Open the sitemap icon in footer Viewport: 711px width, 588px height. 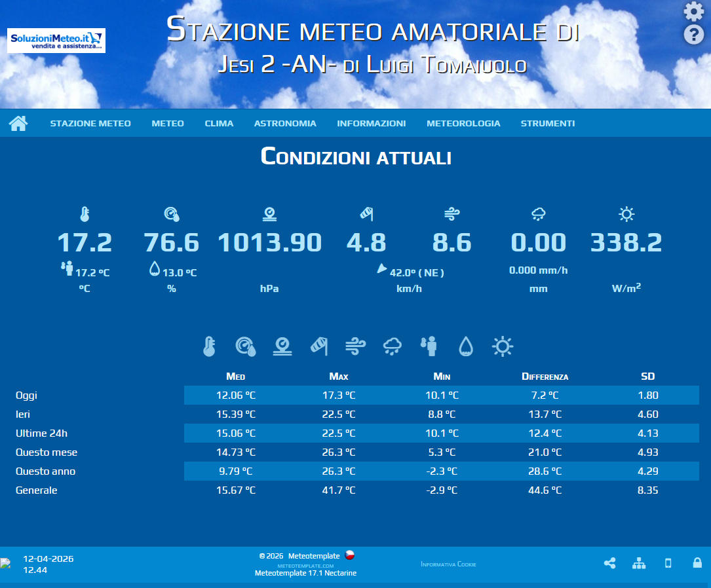coord(639,563)
